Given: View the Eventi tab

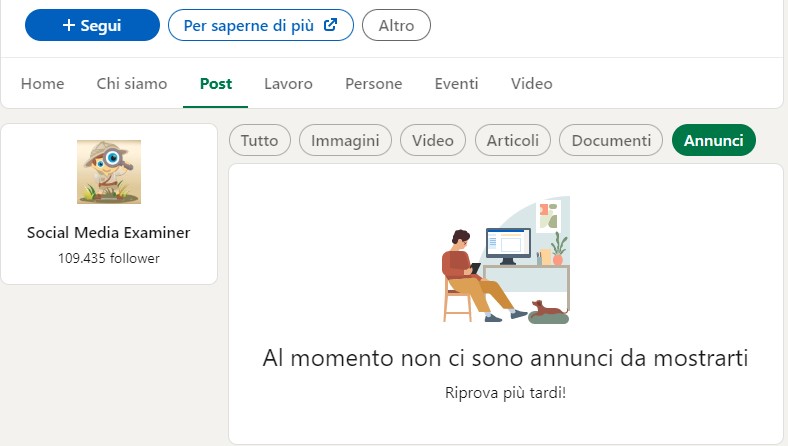Looking at the screenshot, I should point(456,84).
